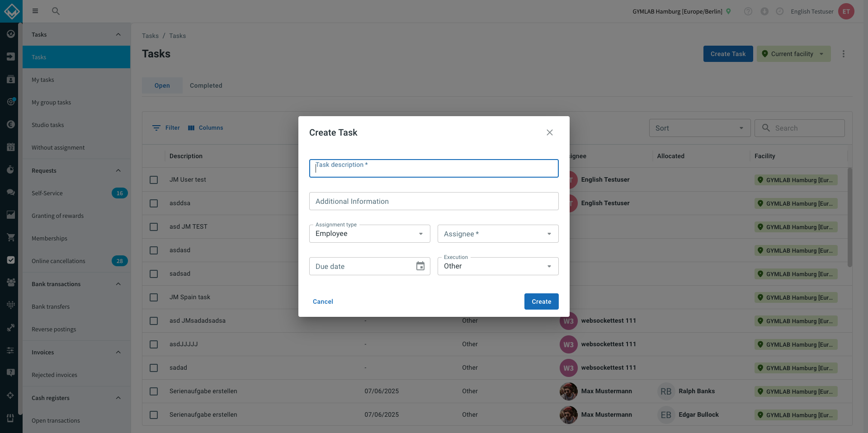Image resolution: width=868 pixels, height=433 pixels.
Task: Click the search magnifier icon in top bar
Action: pos(56,11)
